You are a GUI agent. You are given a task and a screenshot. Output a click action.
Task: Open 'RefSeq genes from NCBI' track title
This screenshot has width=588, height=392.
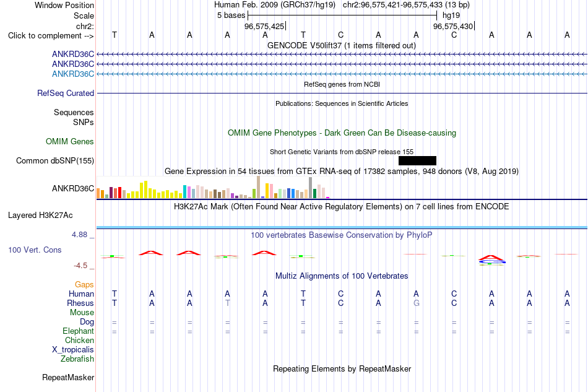[342, 84]
